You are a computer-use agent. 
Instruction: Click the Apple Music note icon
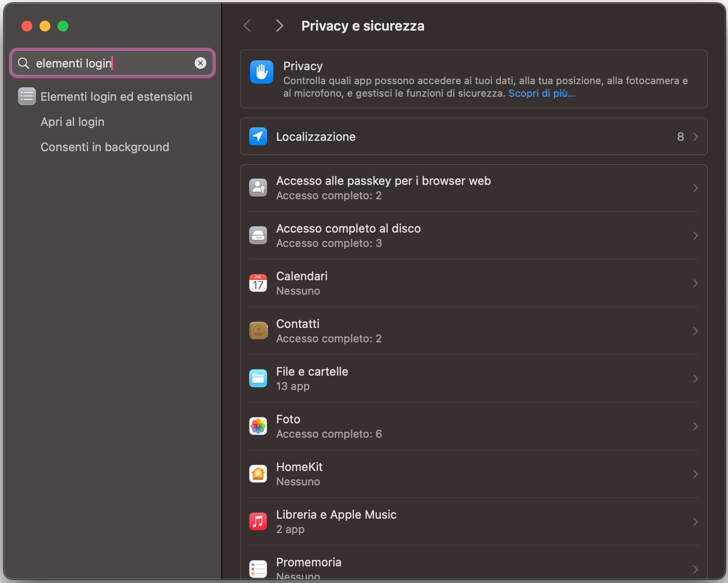(258, 521)
